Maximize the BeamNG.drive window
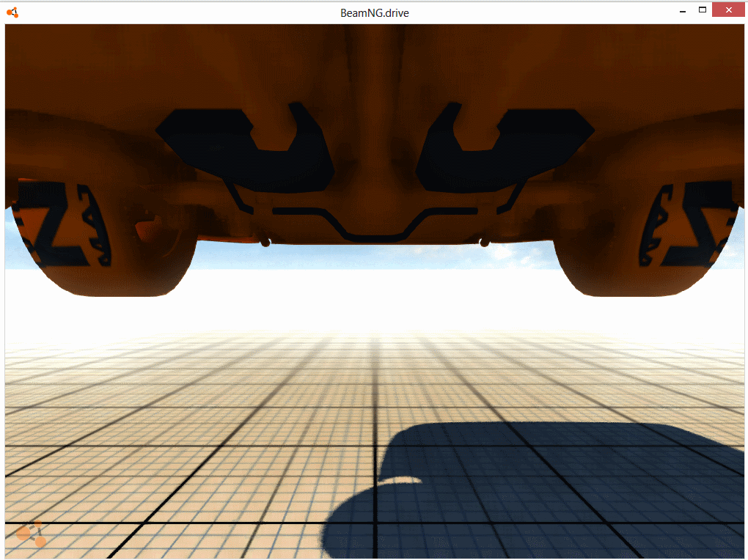748x560 pixels. (x=703, y=10)
